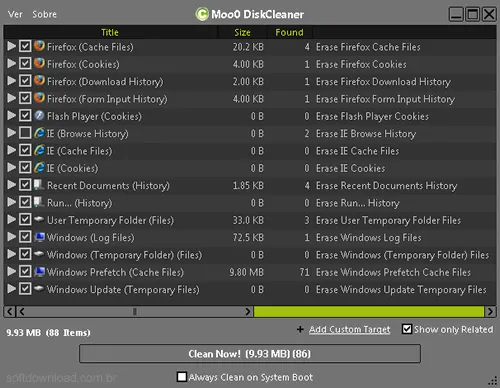Click the inner scrollbar's right arrow
500x388 pixels.
click(248, 312)
